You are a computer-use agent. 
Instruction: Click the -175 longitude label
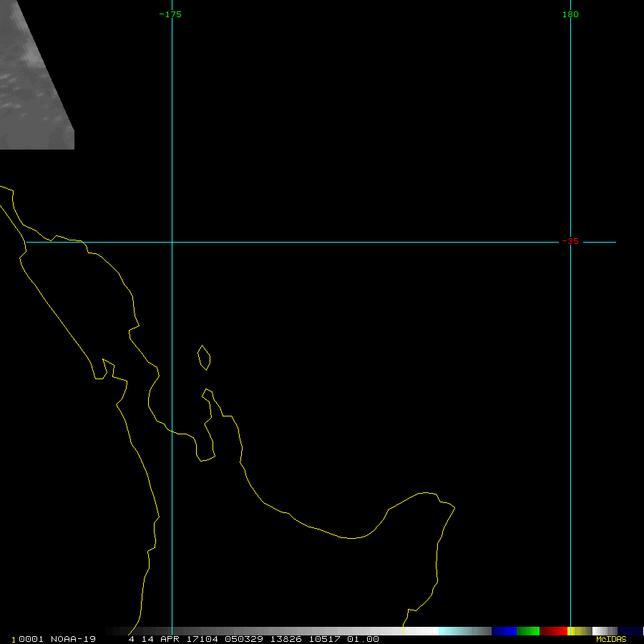coord(170,14)
